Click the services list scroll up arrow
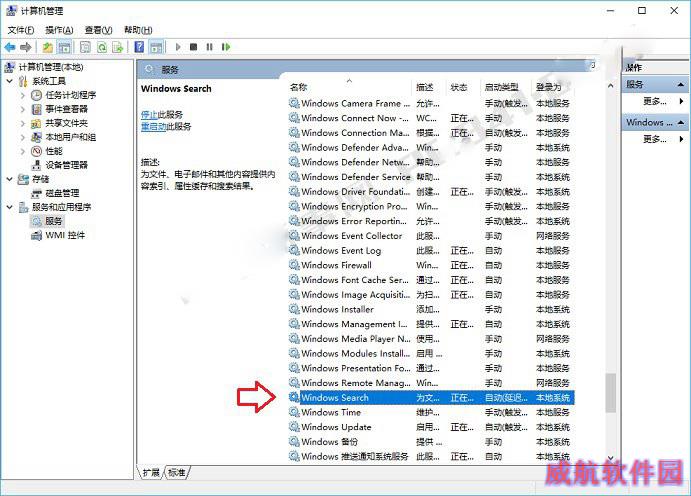691x496 pixels. (x=610, y=86)
